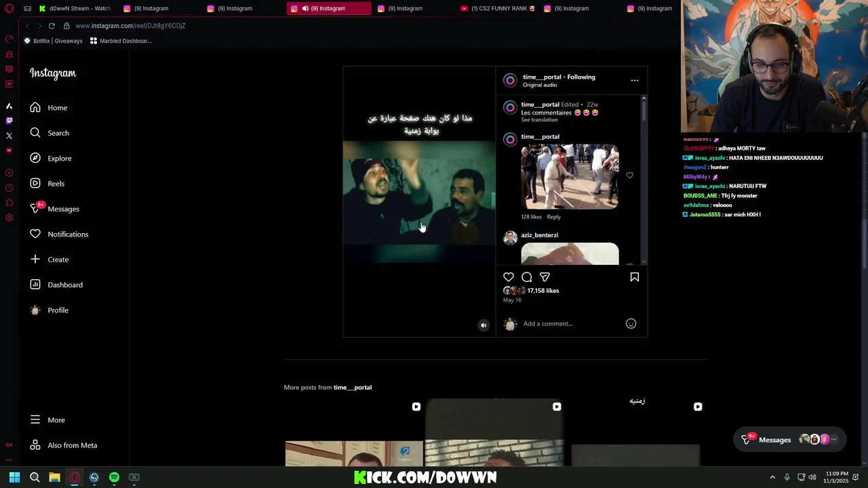The height and width of the screenshot is (488, 868).
Task: View the 17,158 likes list
Action: point(543,291)
